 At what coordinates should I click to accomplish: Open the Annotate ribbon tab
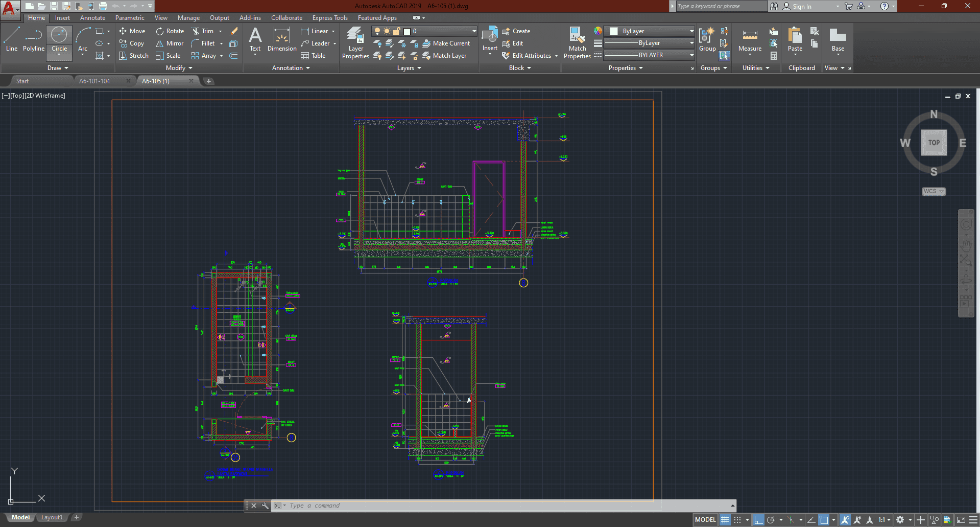pos(92,18)
